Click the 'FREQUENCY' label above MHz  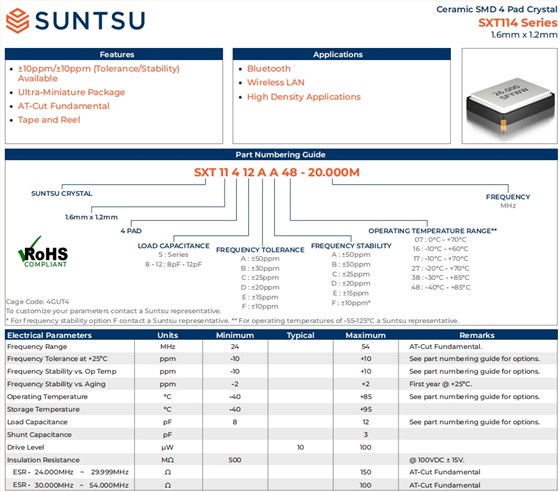(x=508, y=197)
